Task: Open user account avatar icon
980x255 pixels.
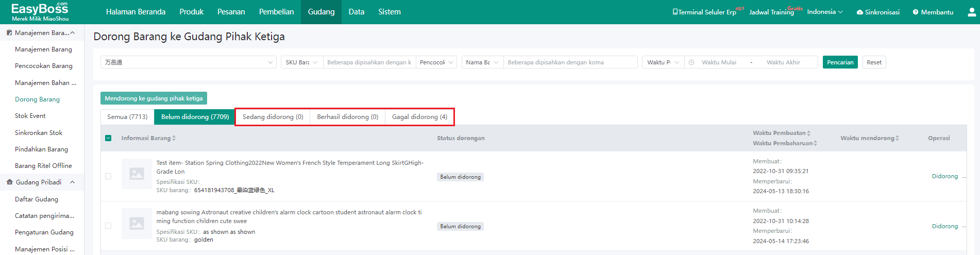Action: click(972, 12)
